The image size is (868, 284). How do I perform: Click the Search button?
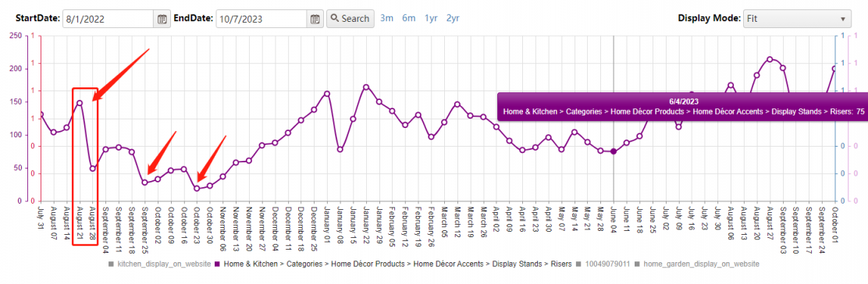(350, 18)
